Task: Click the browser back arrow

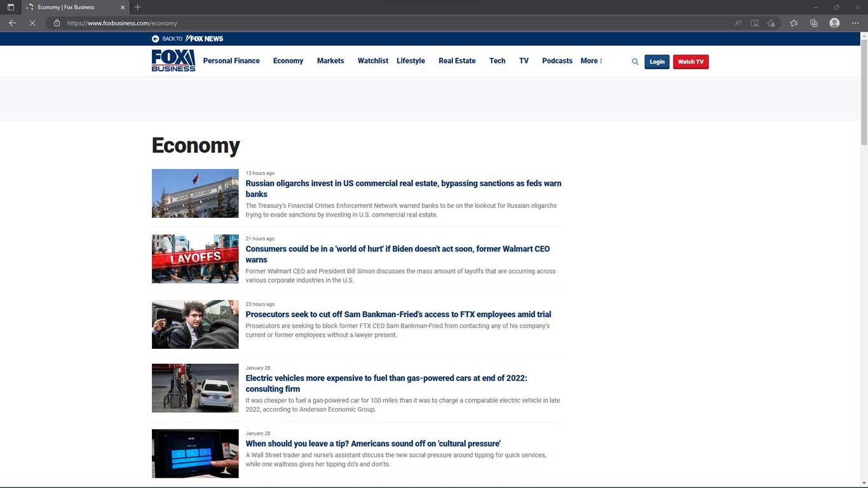Action: 12,23
